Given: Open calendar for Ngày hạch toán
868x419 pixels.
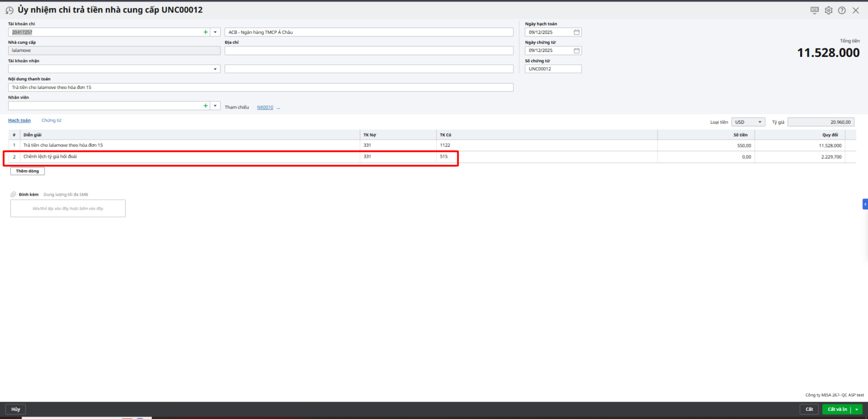Looking at the screenshot, I should click(x=577, y=32).
